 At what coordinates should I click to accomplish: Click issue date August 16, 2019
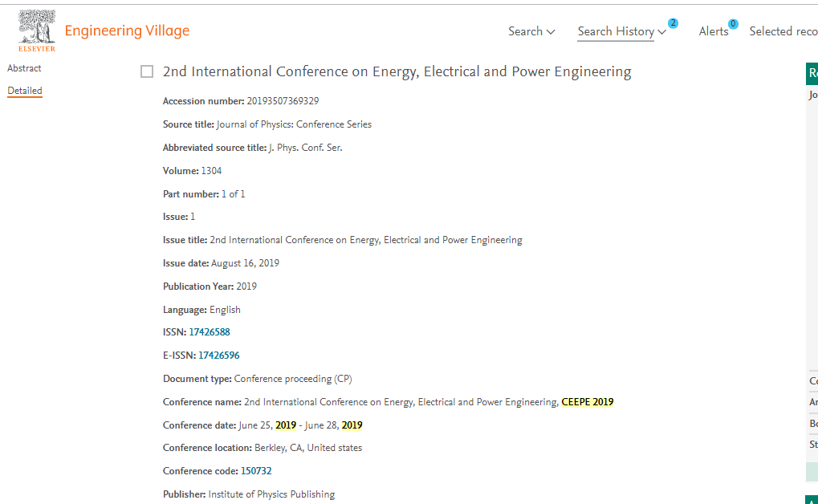(x=245, y=263)
